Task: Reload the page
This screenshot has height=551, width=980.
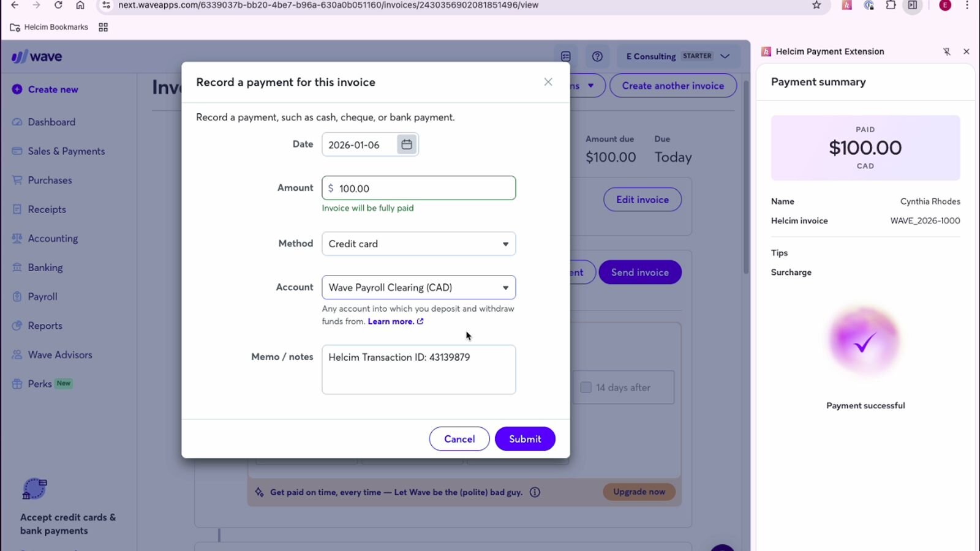Action: [x=58, y=6]
